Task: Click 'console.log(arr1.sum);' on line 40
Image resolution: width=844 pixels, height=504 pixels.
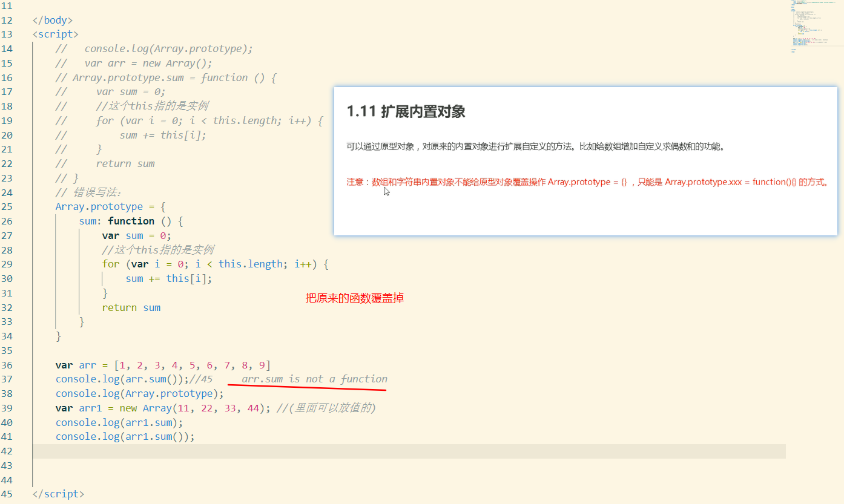Action: point(119,423)
